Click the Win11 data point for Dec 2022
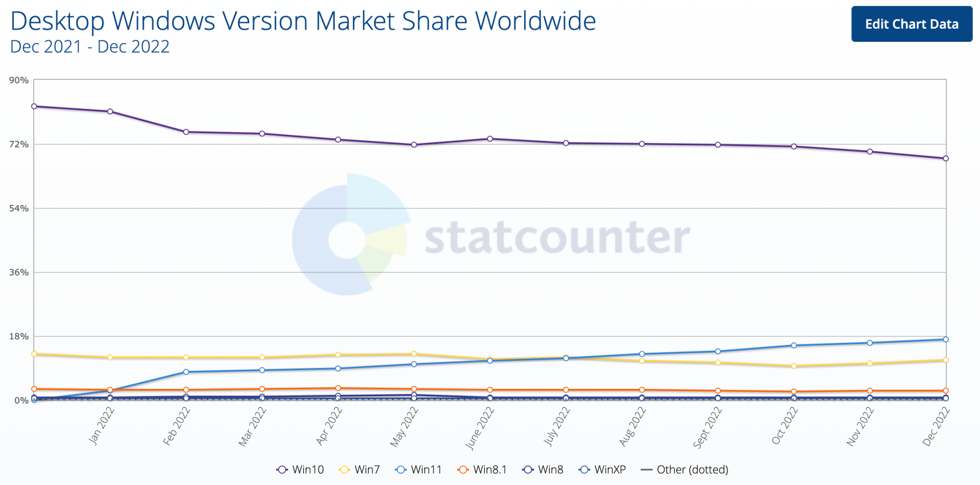This screenshot has width=980, height=485. [946, 339]
